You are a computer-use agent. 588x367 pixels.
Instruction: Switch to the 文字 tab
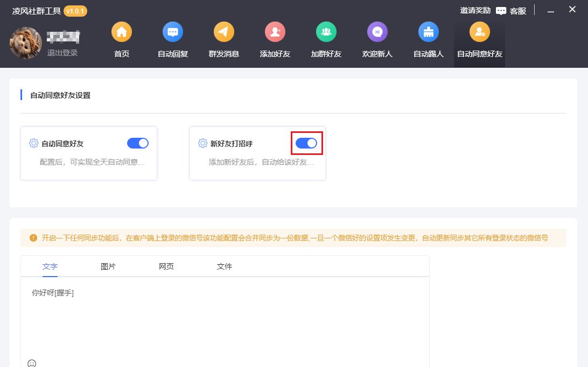[50, 266]
